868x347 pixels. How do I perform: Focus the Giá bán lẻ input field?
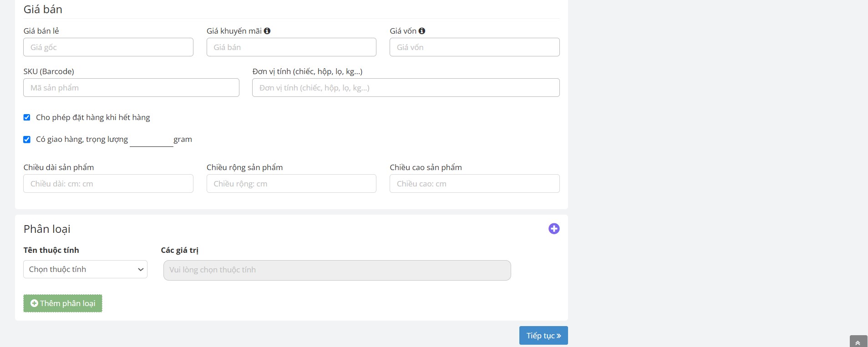[108, 47]
